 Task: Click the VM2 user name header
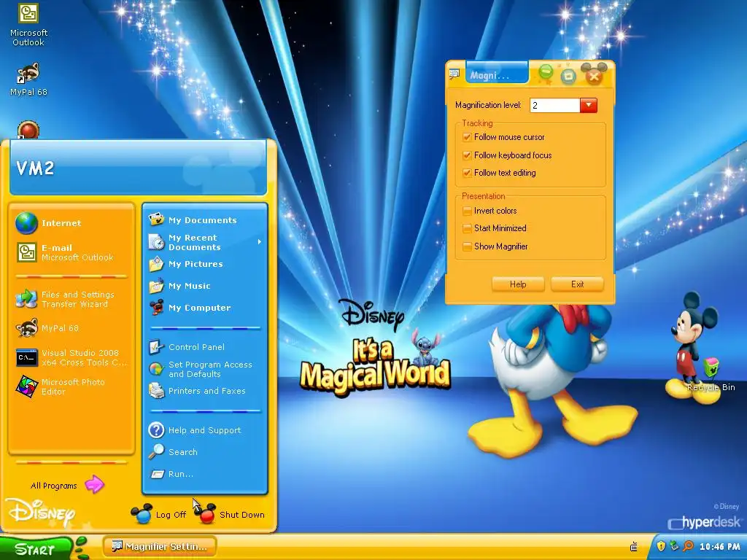point(35,168)
